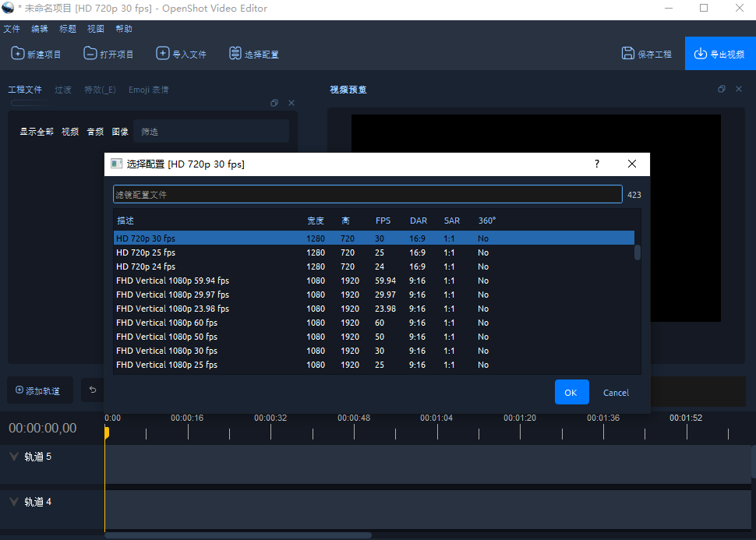Image resolution: width=756 pixels, height=540 pixels.
Task: Toggle the 音频 filter in project files
Action: 95,131
